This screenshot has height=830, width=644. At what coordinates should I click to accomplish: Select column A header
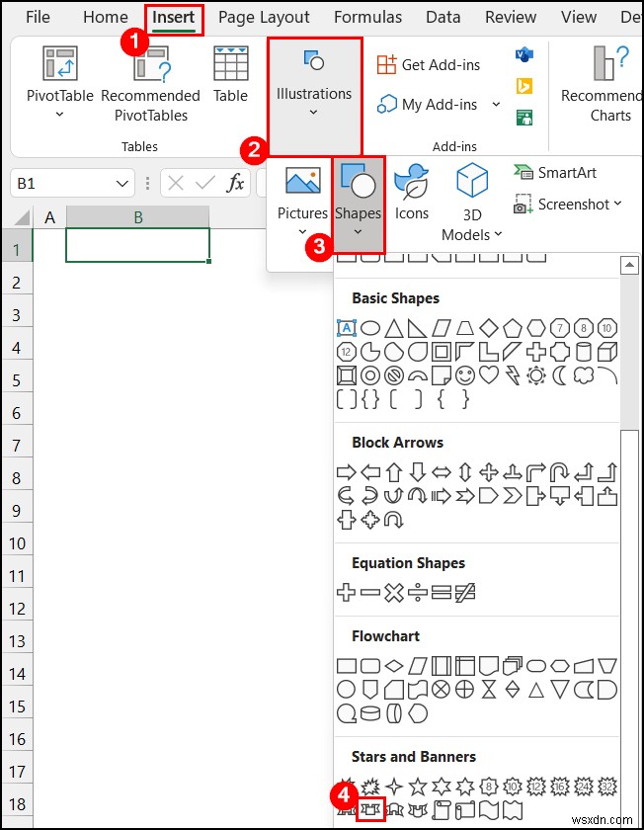point(49,217)
